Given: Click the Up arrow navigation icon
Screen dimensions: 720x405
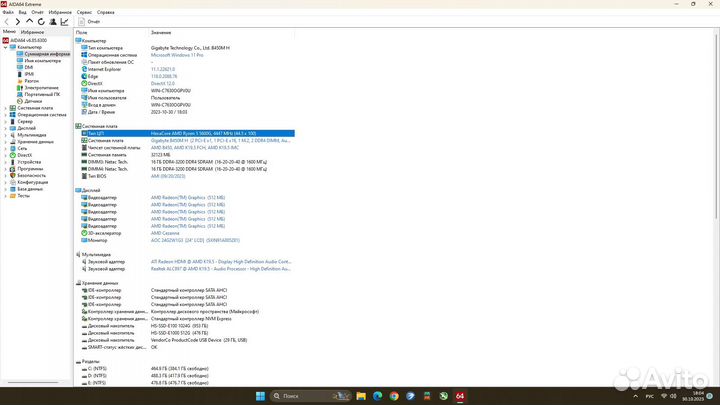Looking at the screenshot, I should click(29, 20).
